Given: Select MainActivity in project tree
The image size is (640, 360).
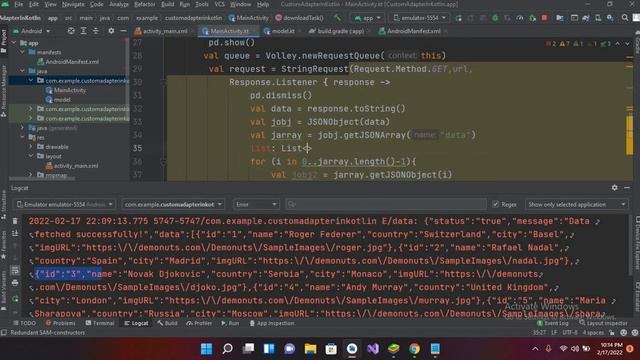Looking at the screenshot, I should click(65, 90).
